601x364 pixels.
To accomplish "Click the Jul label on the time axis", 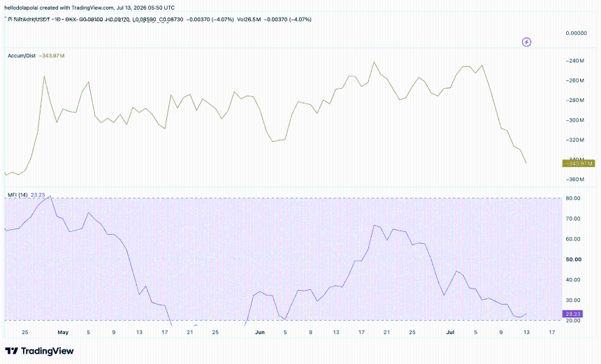I will tap(450, 332).
